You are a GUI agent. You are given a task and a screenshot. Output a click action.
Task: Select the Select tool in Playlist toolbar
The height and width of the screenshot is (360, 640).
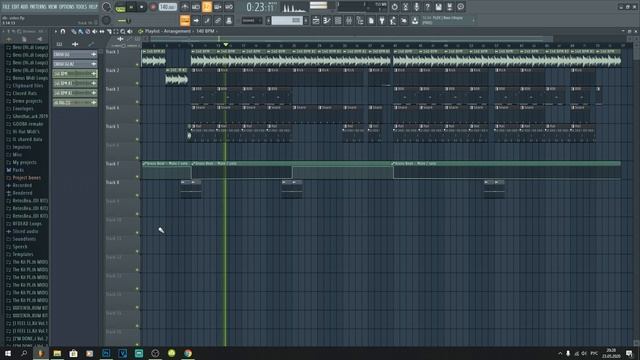(x=116, y=31)
